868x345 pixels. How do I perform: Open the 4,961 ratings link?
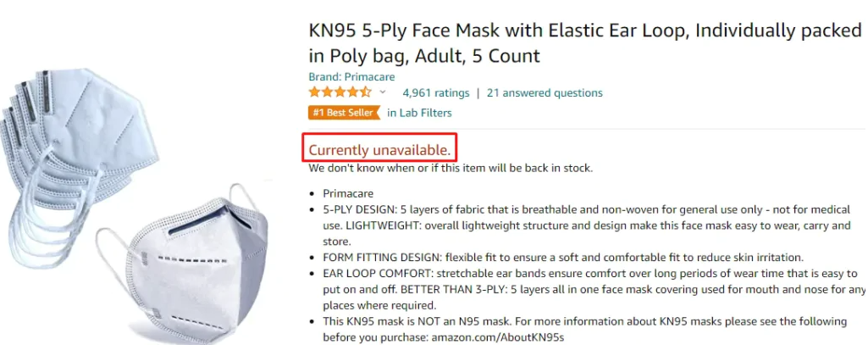[x=435, y=92]
